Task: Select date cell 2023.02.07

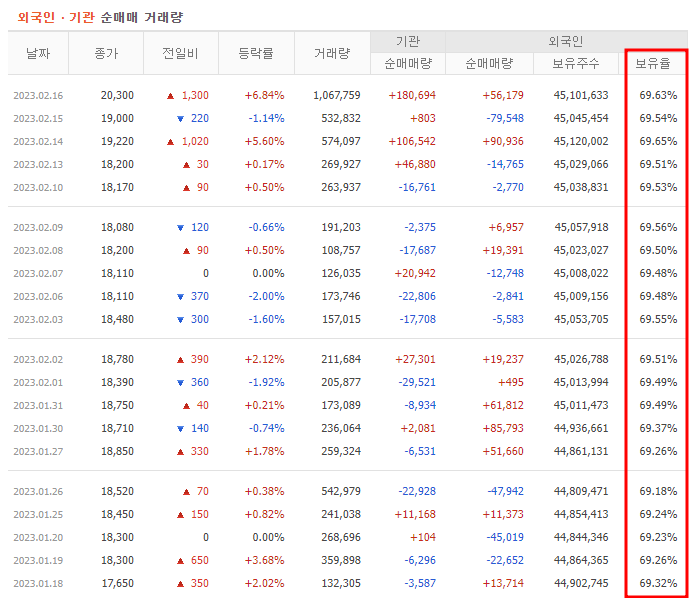Action: (38, 274)
